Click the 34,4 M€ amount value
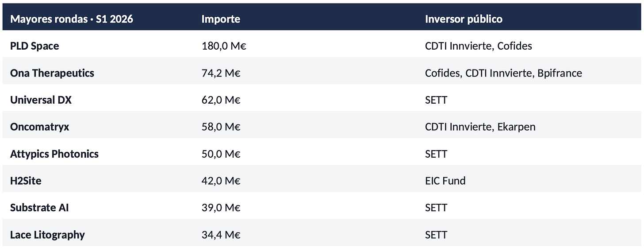This screenshot has width=644, height=248. [x=221, y=235]
